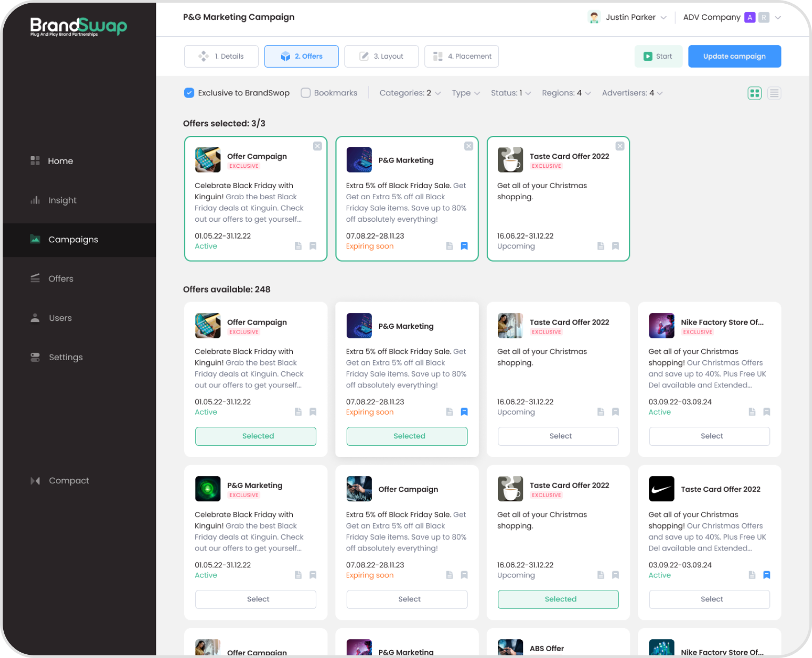The width and height of the screenshot is (812, 658).
Task: Click purple A company badge
Action: [x=750, y=18]
